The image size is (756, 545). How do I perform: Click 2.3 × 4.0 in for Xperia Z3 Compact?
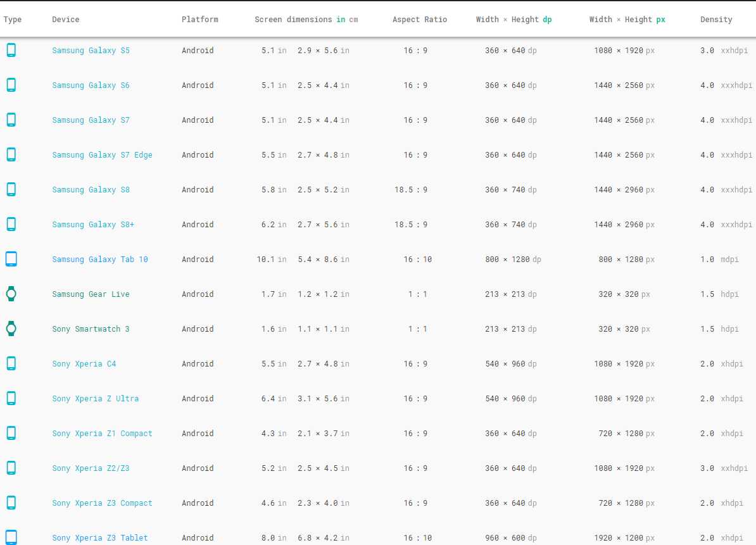pos(324,503)
